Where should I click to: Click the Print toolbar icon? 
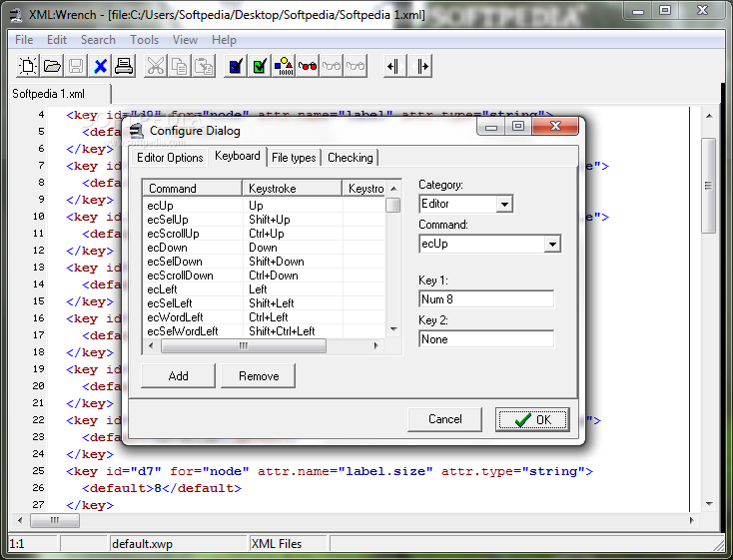tap(124, 66)
